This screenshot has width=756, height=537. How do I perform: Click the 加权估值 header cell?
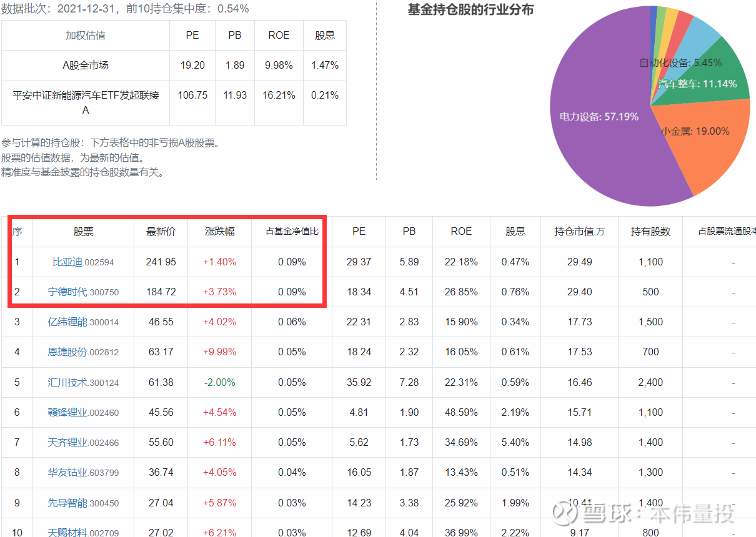(86, 36)
